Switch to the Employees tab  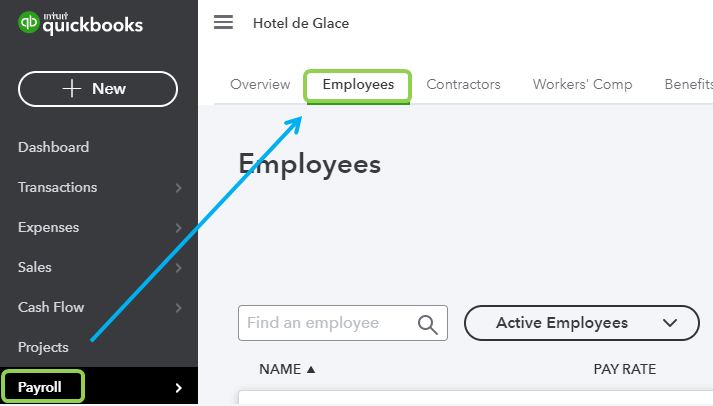point(358,85)
